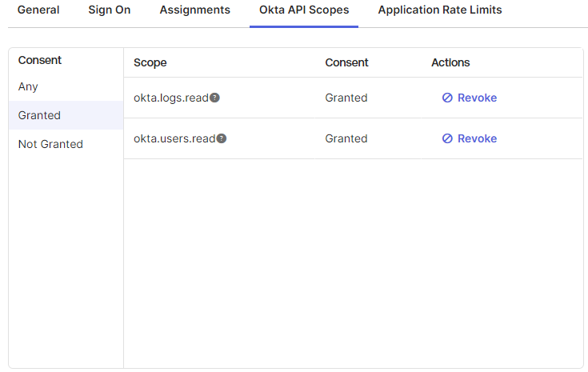Show Not Granted scopes
Screen dimensions: 588x372
point(66,144)
